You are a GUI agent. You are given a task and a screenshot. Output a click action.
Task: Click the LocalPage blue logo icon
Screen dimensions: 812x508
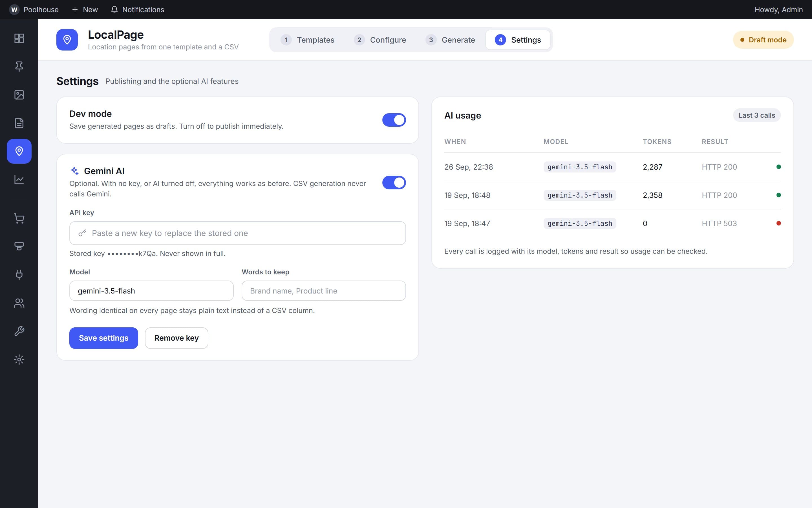[67, 40]
